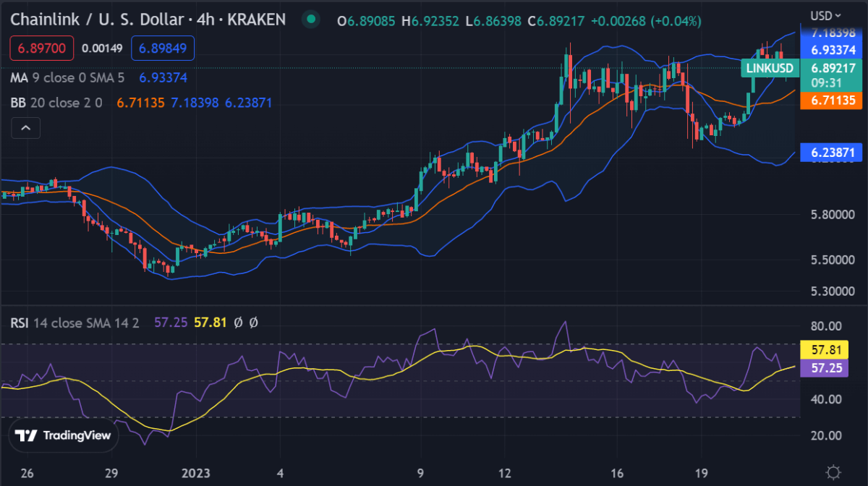Click the purple RSI legend value 57.25
This screenshot has width=868, height=486.
coord(171,322)
